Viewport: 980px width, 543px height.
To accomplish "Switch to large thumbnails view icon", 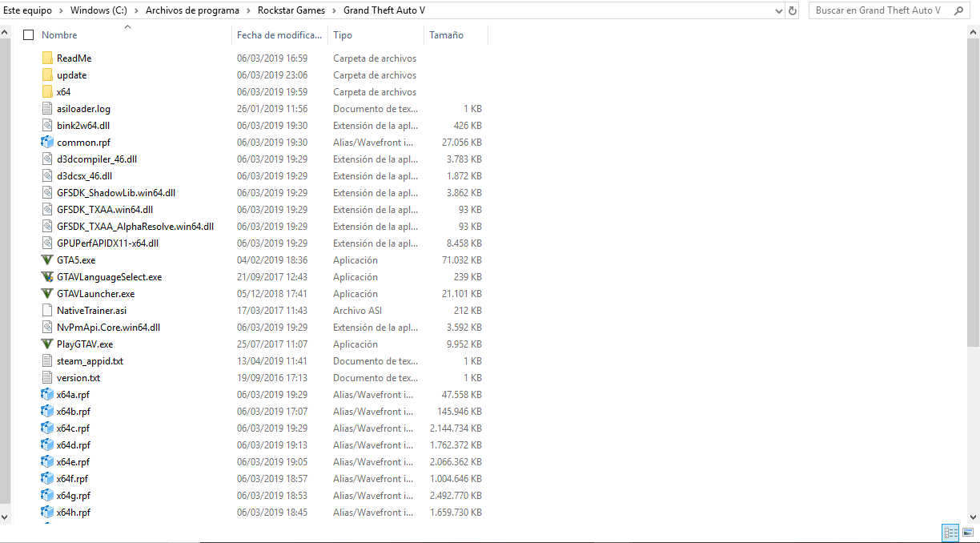I will (967, 533).
